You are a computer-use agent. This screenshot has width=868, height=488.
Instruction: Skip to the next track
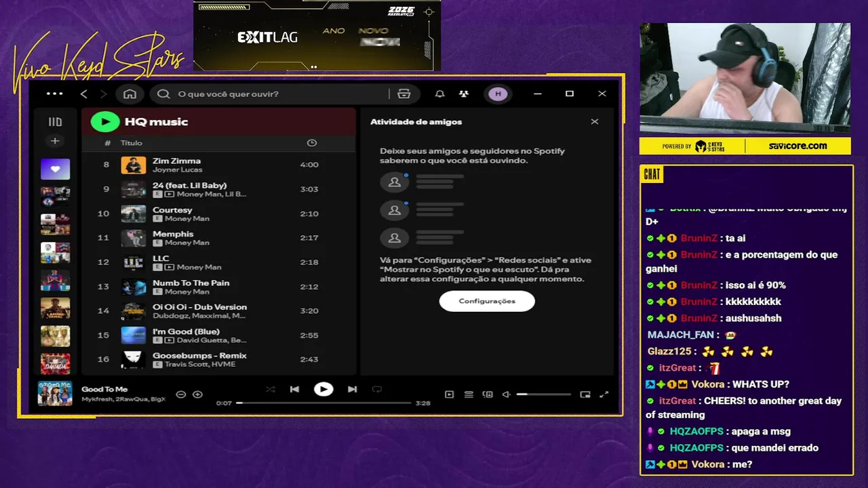pos(352,389)
